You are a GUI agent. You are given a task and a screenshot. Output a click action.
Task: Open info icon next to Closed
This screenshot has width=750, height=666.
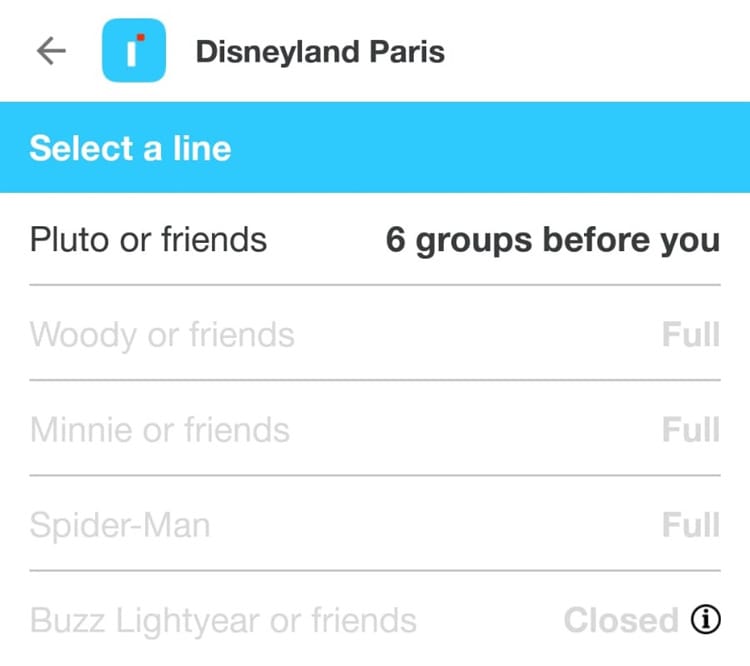pos(705,620)
